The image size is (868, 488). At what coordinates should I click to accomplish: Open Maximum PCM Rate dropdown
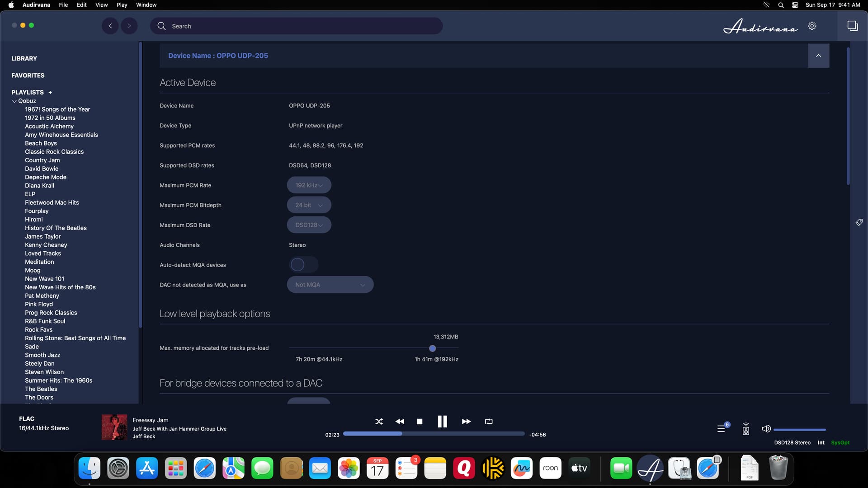coord(309,185)
